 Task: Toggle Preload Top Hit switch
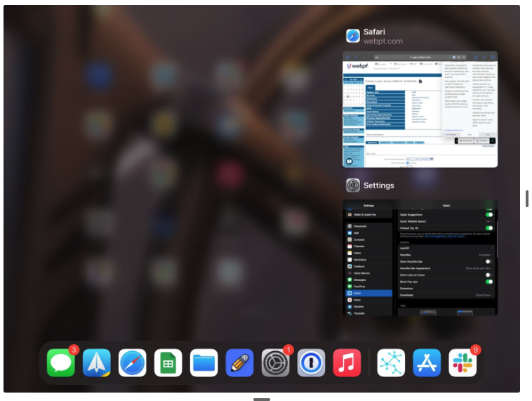(x=489, y=228)
